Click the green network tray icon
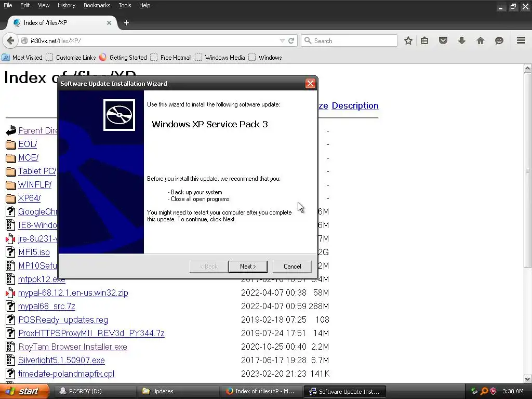Image resolution: width=532 pixels, height=399 pixels. 474,391
